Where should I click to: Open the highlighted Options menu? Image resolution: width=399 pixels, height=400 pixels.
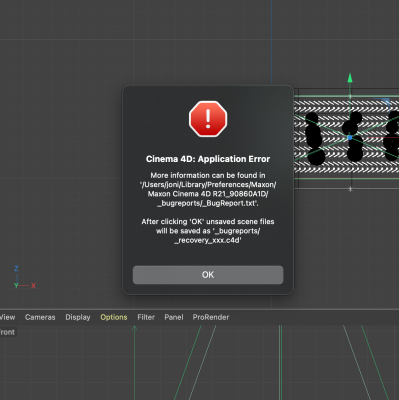pos(114,317)
